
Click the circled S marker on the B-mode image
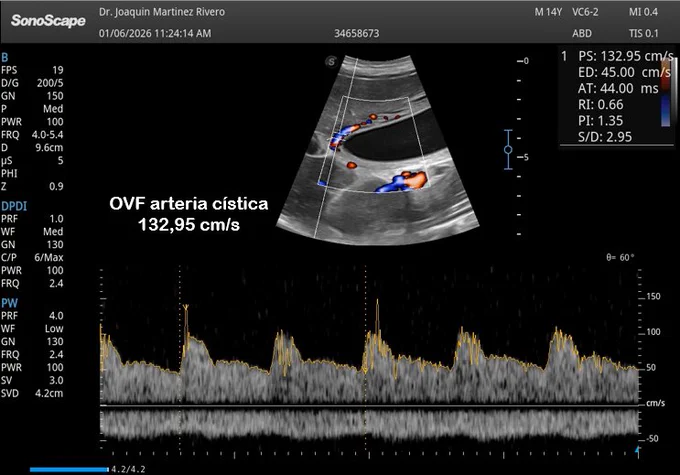click(x=331, y=62)
